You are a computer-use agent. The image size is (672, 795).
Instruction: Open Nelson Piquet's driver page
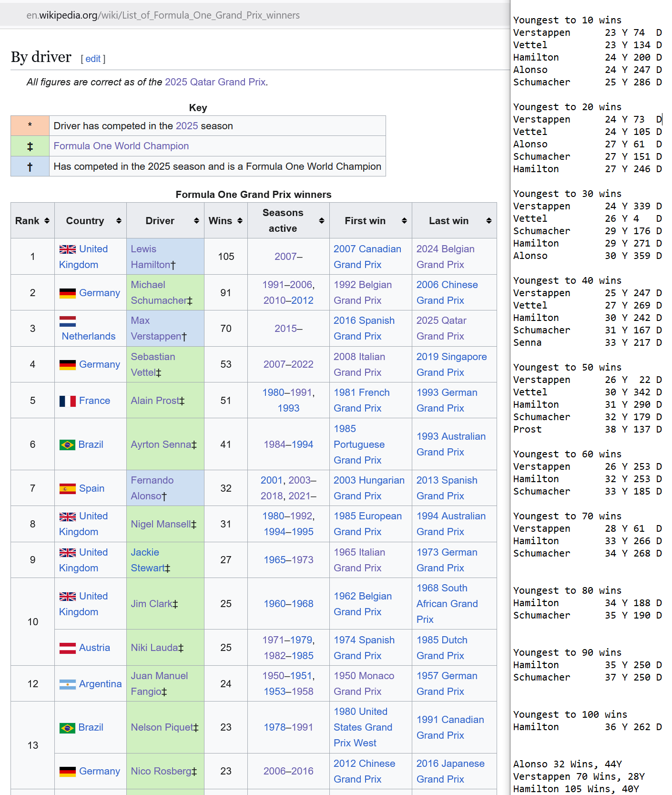162,727
